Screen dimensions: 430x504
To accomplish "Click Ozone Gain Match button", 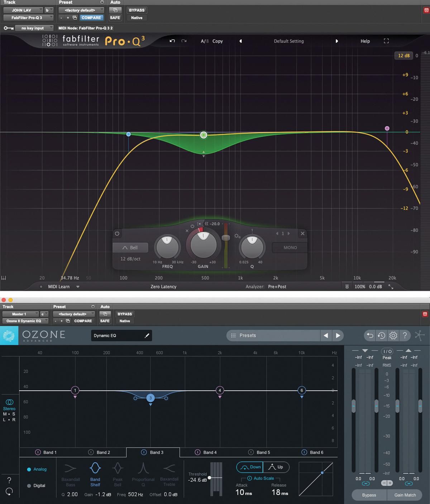I will click(405, 495).
